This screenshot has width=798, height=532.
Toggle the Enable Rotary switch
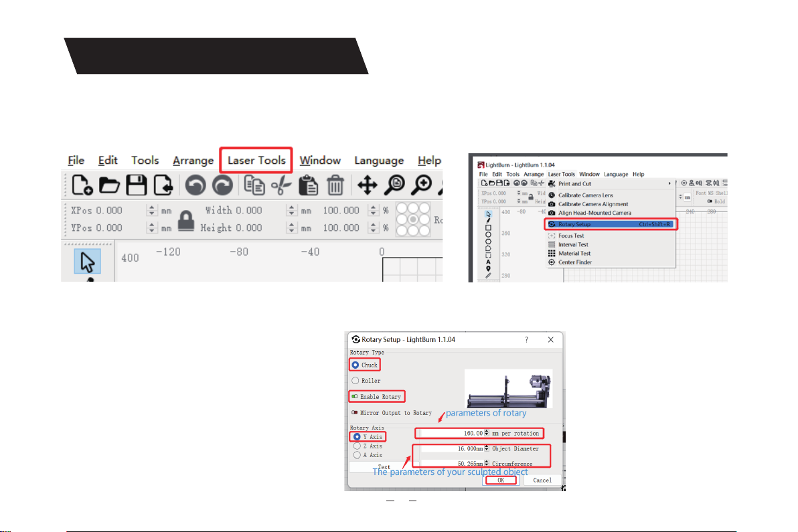coord(355,397)
